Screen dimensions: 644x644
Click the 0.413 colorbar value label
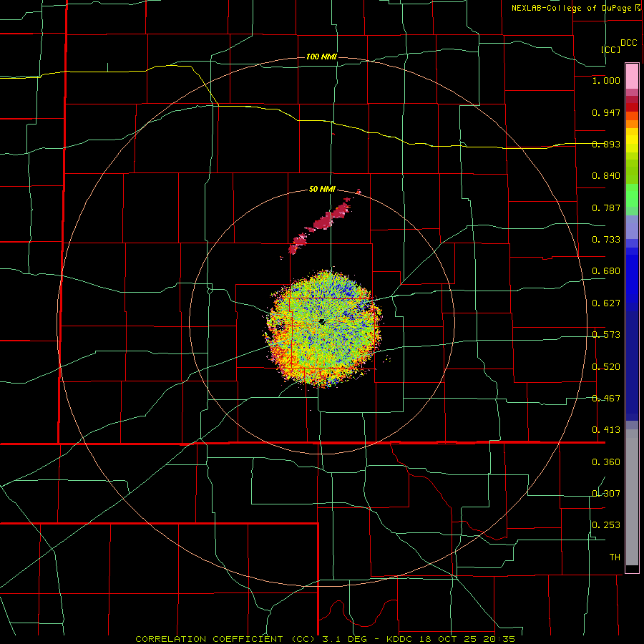[x=606, y=430]
